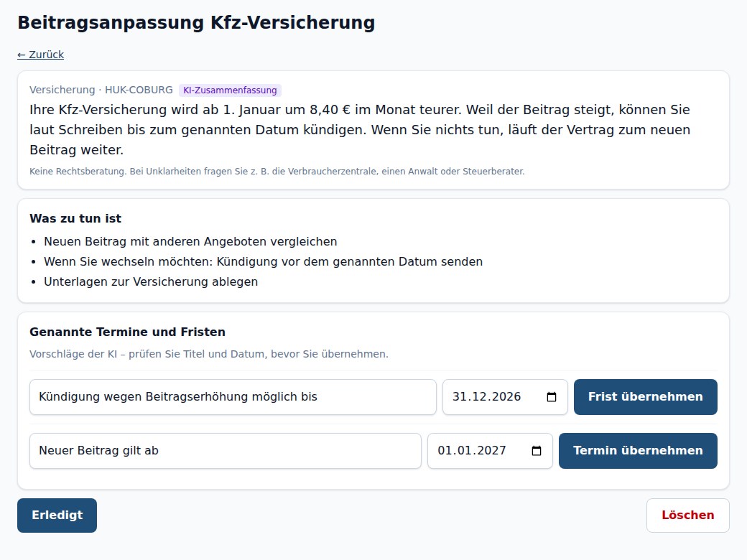Open calendar picker for date 01.01.2027
This screenshot has width=747, height=560.
[x=536, y=450]
